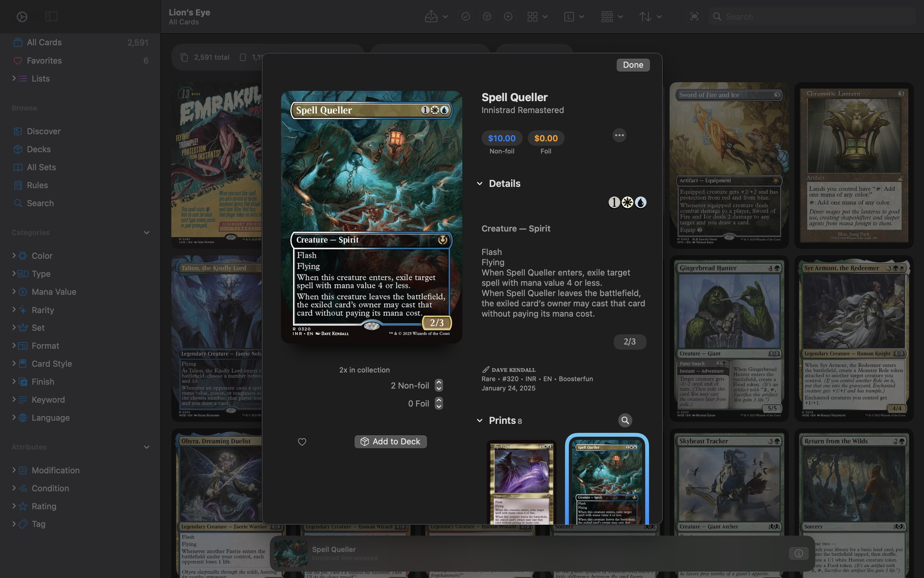This screenshot has width=924, height=578.
Task: Click the Card Style icon
Action: pos(23,363)
